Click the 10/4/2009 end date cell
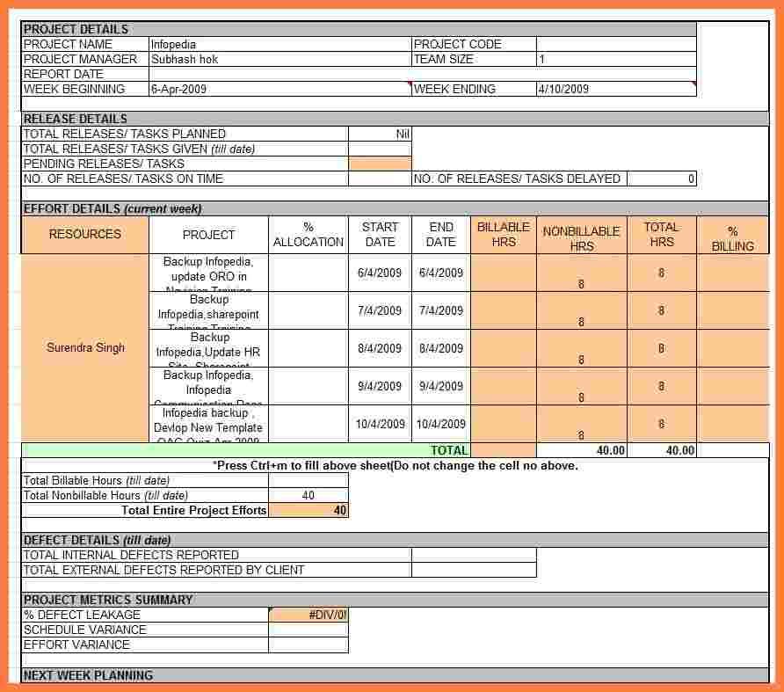784x692 pixels. (440, 424)
